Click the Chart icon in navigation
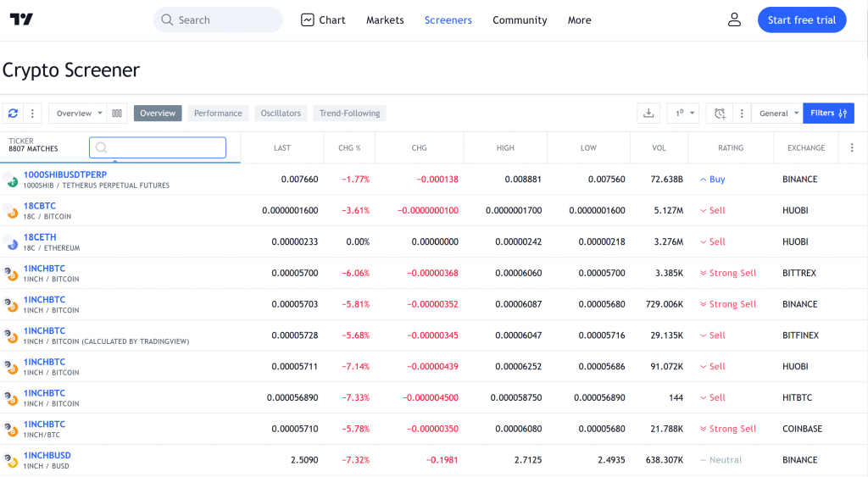868x477 pixels. 307,20
